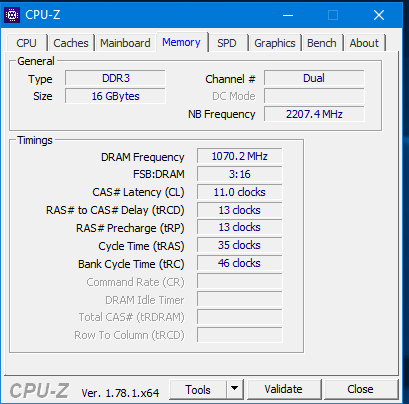Click the Validate button
The image size is (409, 404).
click(283, 389)
